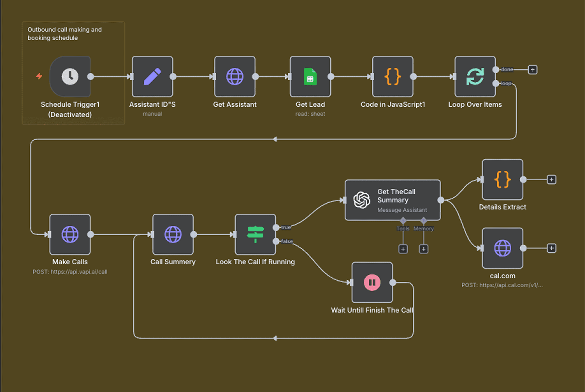Open the Look The Call If Running node
This screenshot has height=392, width=585.
[x=255, y=234]
